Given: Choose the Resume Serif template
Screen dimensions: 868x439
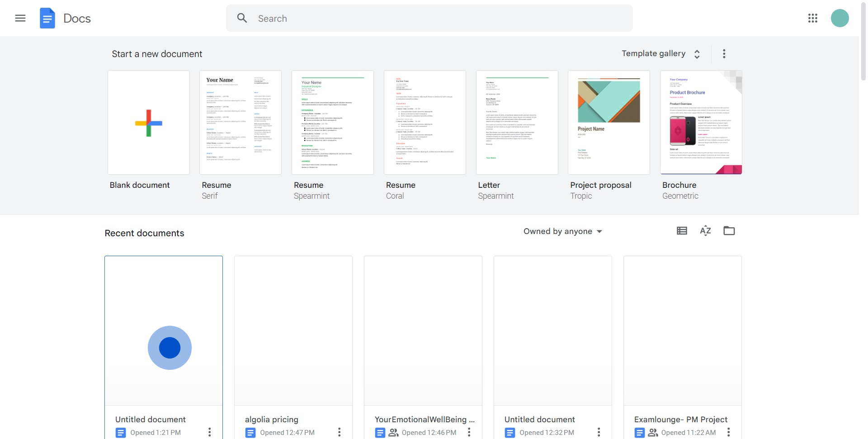Looking at the screenshot, I should [241, 123].
